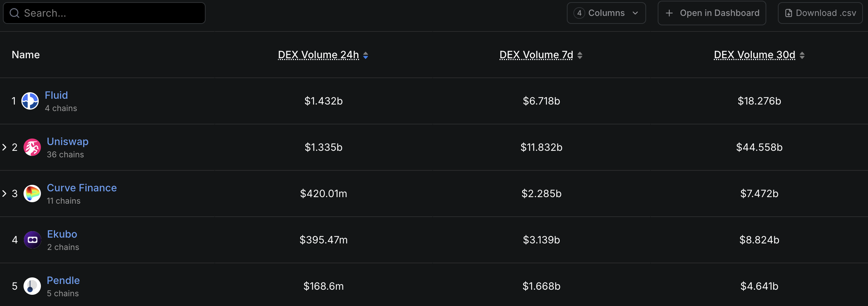Click the magnifier icon in search box
This screenshot has height=306, width=868.
(14, 13)
